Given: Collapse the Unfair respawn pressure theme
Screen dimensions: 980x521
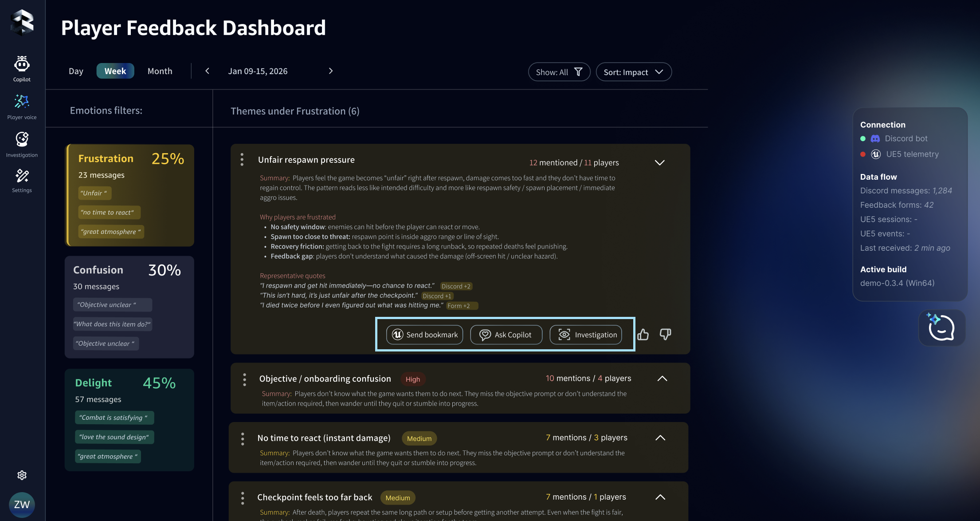Looking at the screenshot, I should [659, 162].
